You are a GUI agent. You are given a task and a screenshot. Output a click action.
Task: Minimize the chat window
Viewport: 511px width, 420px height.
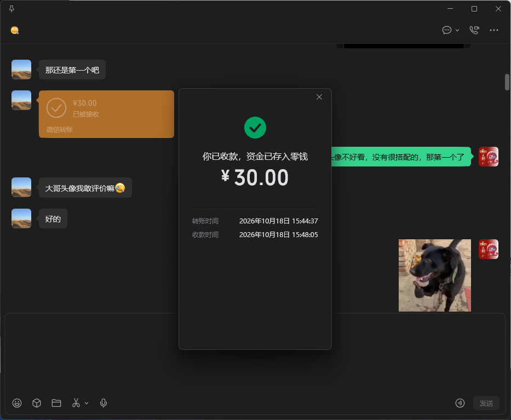coord(450,9)
